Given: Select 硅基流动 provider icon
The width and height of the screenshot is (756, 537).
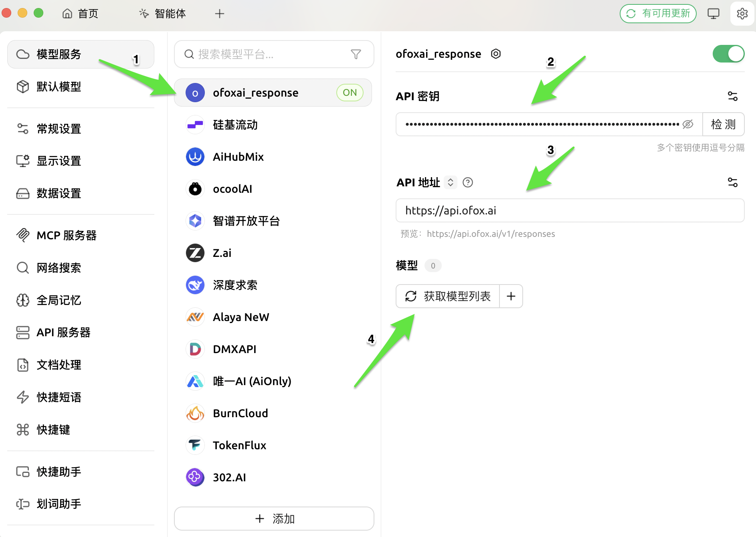Looking at the screenshot, I should click(x=195, y=125).
